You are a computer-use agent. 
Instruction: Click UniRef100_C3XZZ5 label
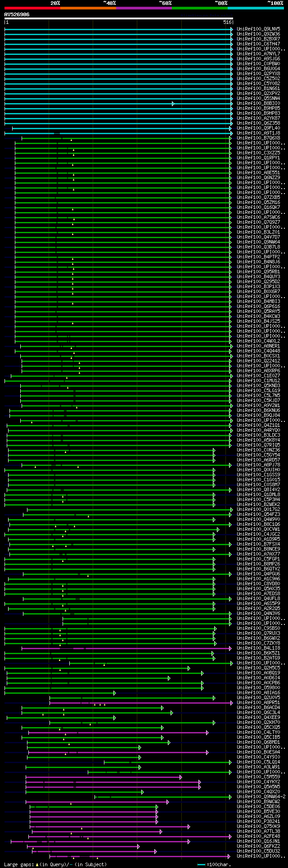click(x=258, y=153)
